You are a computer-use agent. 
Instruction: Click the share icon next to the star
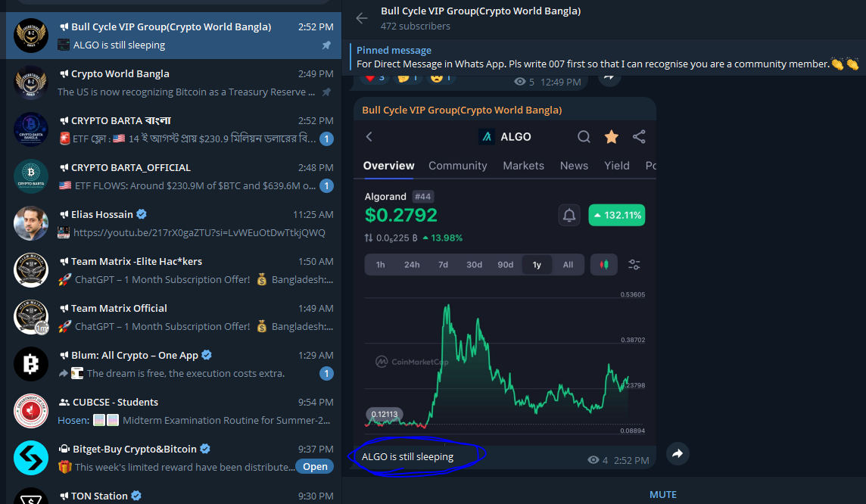[639, 137]
